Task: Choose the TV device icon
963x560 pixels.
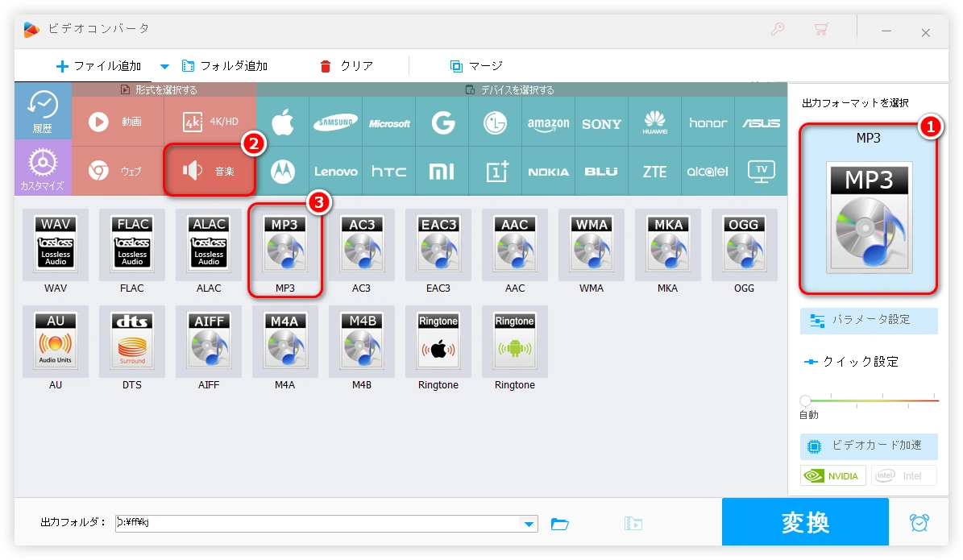Action: [761, 170]
